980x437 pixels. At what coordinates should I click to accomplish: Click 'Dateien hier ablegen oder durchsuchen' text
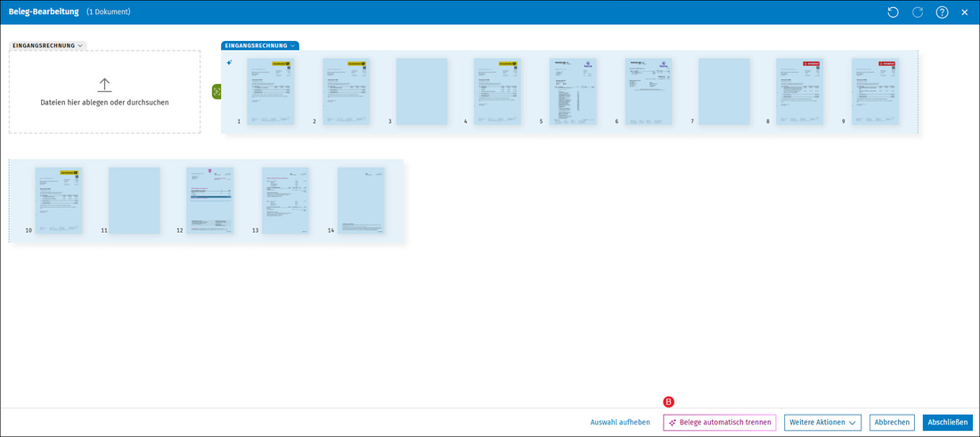pos(104,102)
